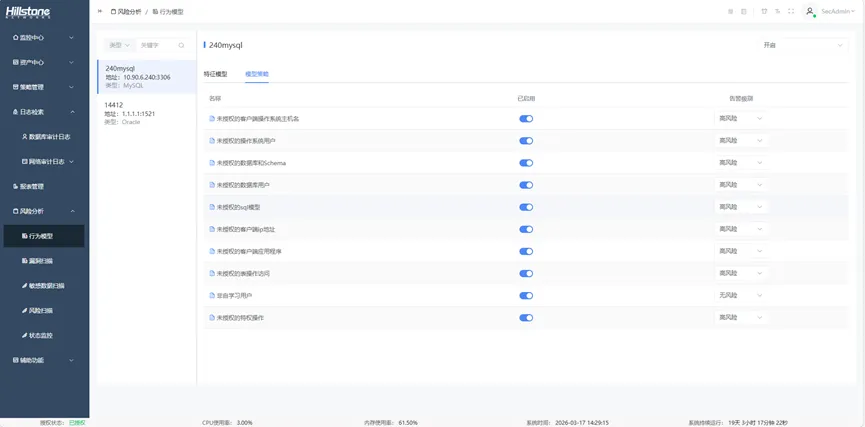Click the 内存使用率 61.50% status text
The image size is (865, 427).
tap(391, 422)
